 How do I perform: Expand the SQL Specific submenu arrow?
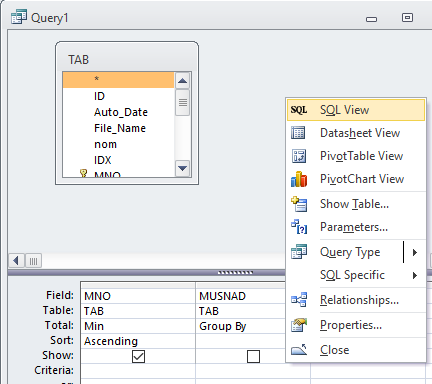[415, 275]
